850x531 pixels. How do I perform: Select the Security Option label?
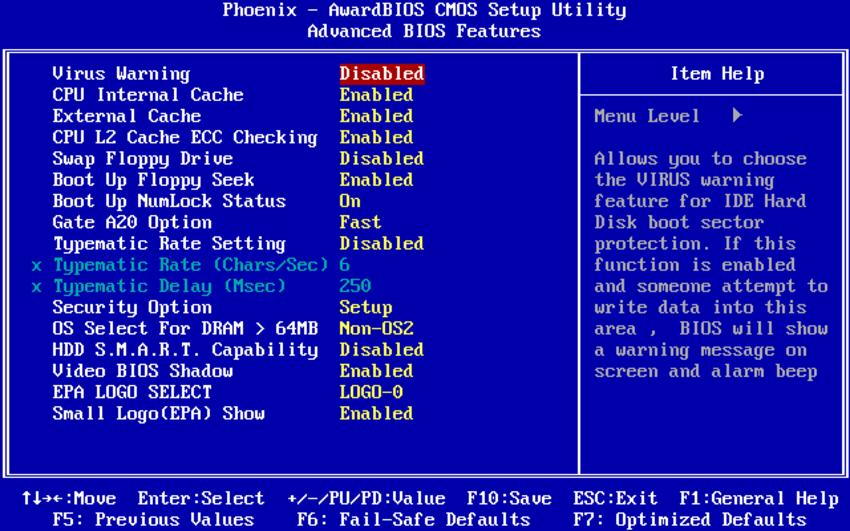pos(132,307)
